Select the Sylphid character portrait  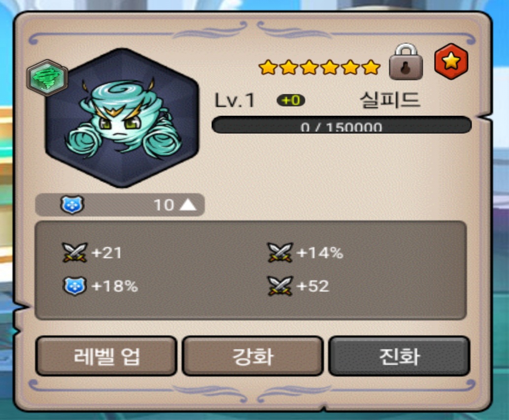click(x=122, y=118)
